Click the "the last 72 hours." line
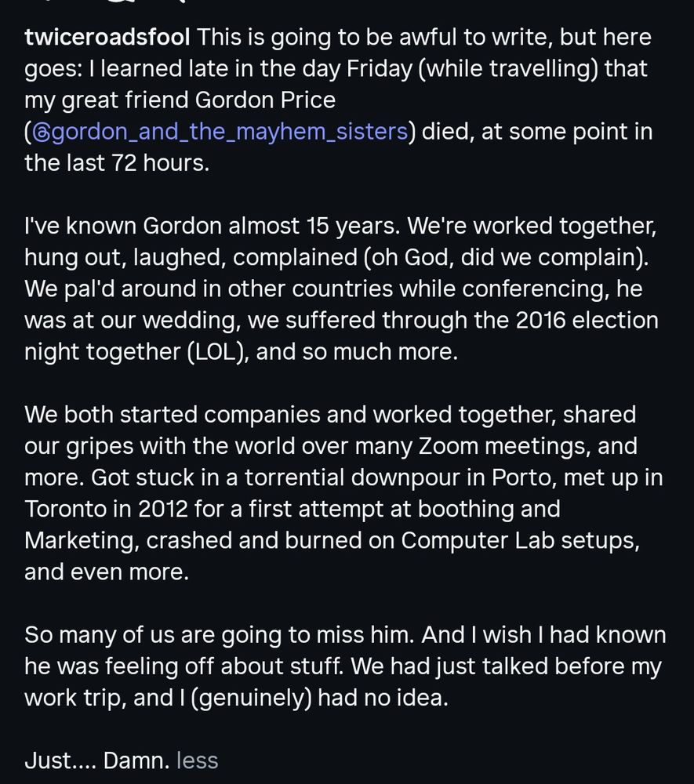Image resolution: width=694 pixels, height=784 pixels. tap(117, 163)
